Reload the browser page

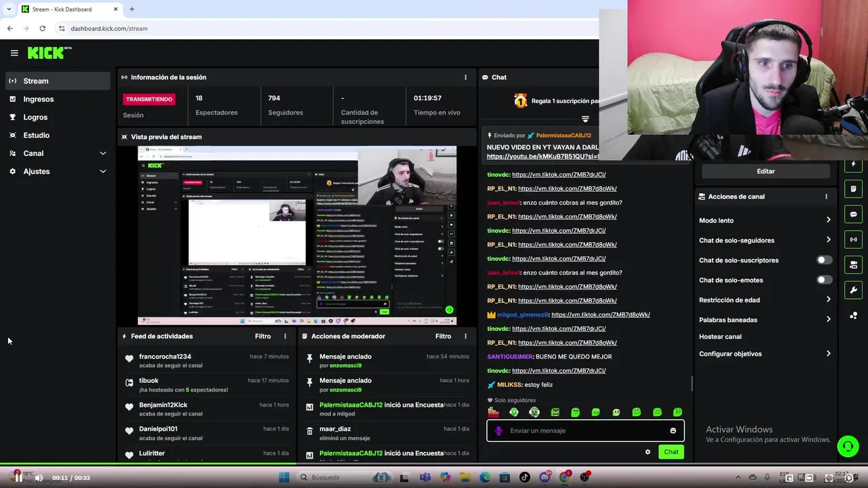pyautogui.click(x=42, y=28)
